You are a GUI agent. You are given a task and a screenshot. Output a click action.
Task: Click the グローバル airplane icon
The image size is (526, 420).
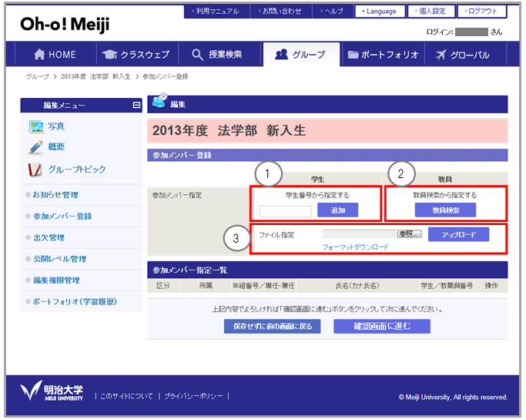click(x=441, y=55)
